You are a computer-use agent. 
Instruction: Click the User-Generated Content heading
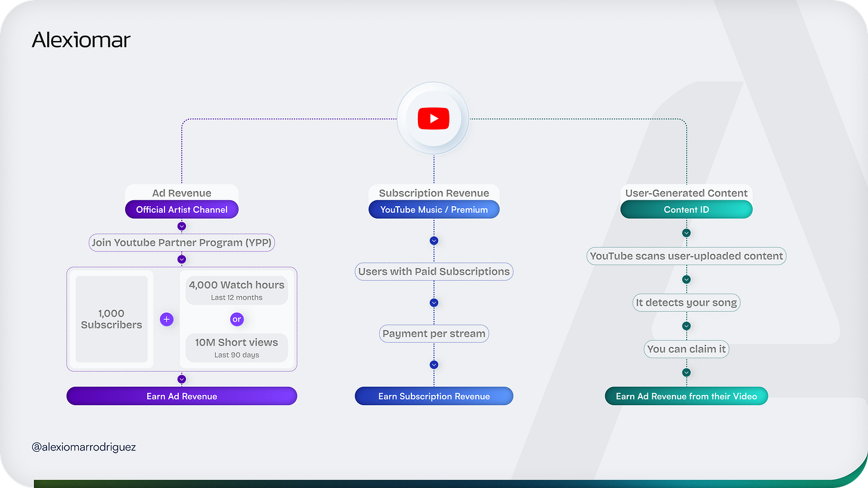tap(686, 193)
